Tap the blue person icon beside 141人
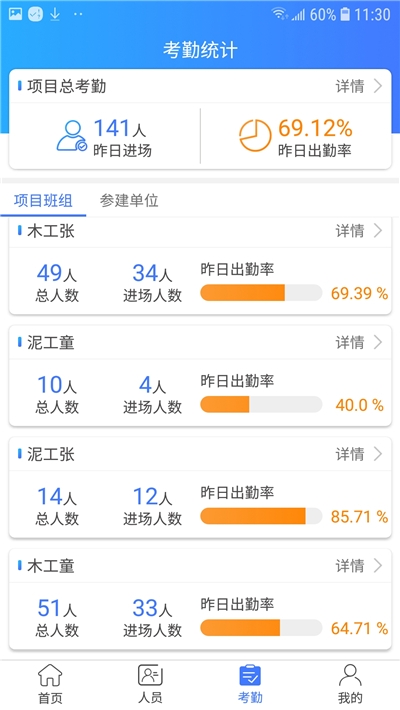The height and width of the screenshot is (710, 400). pyautogui.click(x=72, y=135)
